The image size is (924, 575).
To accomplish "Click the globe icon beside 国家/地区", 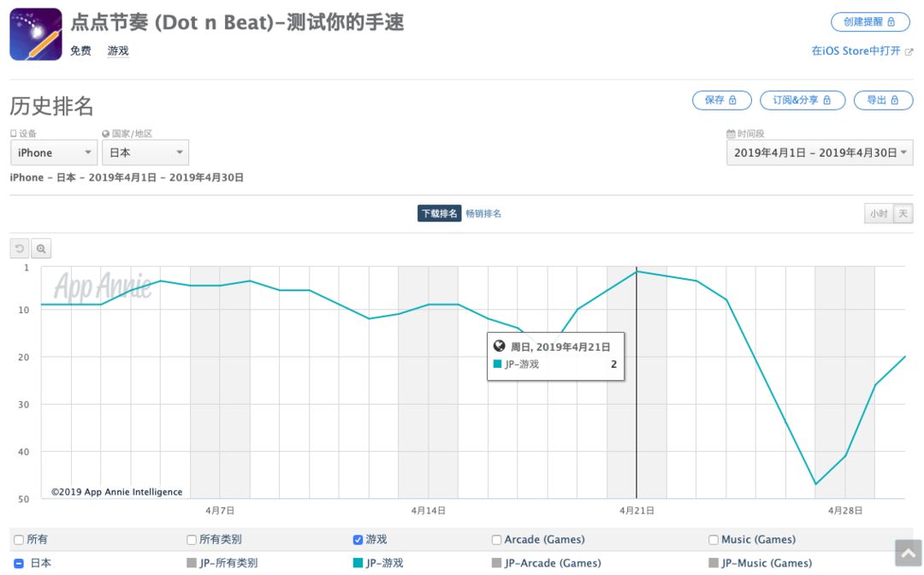I will point(105,133).
